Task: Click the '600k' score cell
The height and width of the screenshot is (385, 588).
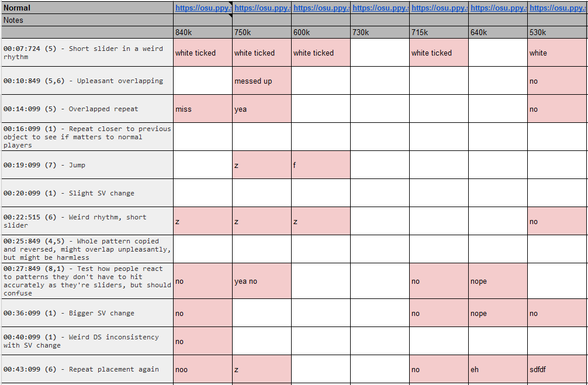Action: 321,32
